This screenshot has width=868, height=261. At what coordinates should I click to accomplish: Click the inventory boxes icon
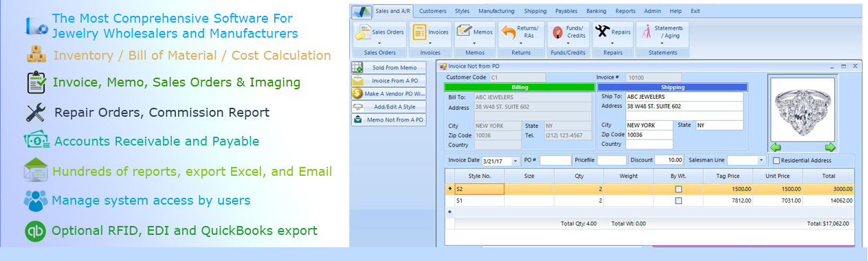pyautogui.click(x=36, y=54)
